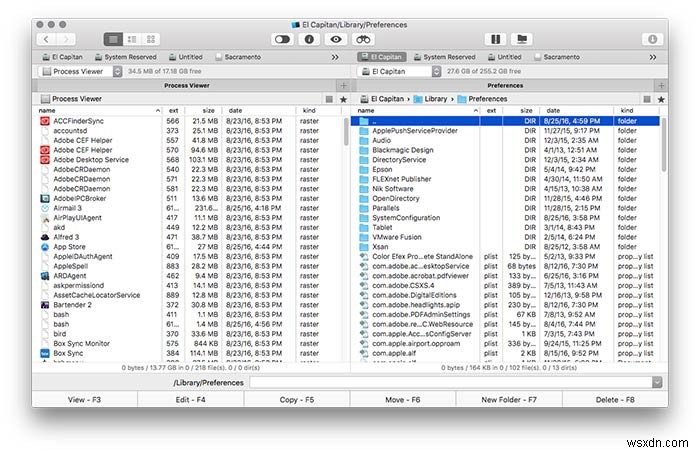Viewport: 700px width, 453px height.
Task: Select com.apple.airport.opproam plist file
Action: (x=505, y=343)
